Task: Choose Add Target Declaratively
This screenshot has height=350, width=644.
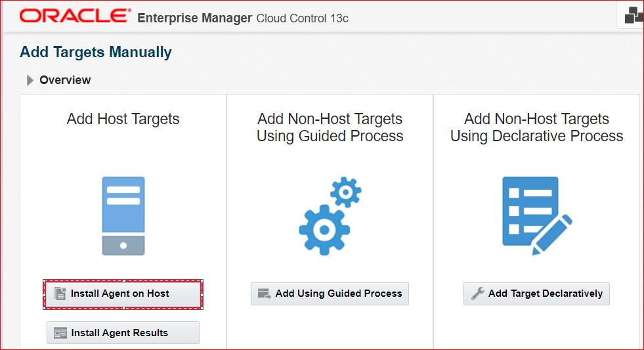Action: (x=536, y=294)
